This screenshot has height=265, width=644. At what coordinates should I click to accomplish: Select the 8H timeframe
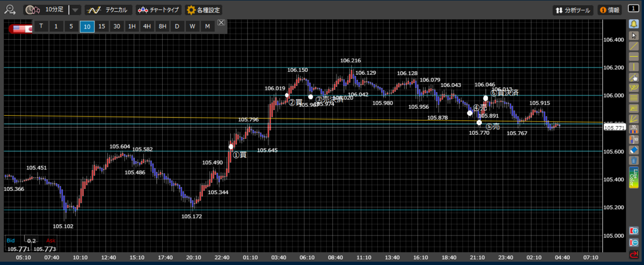coord(163,26)
